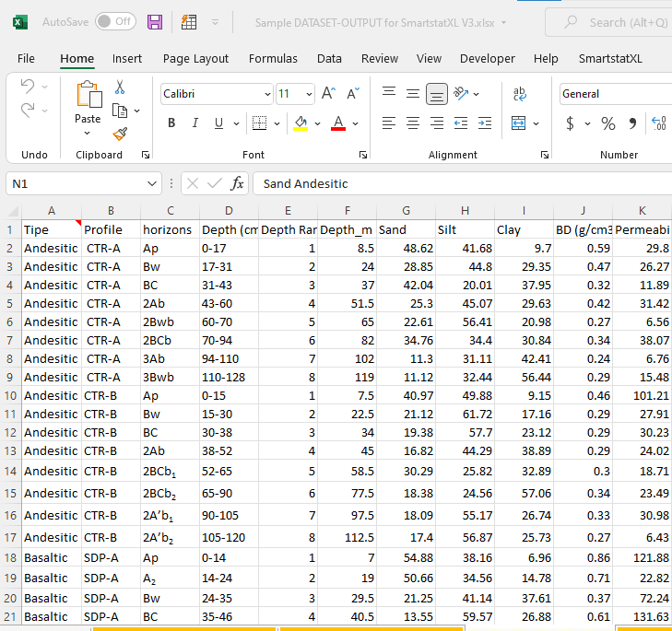Click the Insert Function fx icon
This screenshot has width=672, height=631.
pos(237,183)
